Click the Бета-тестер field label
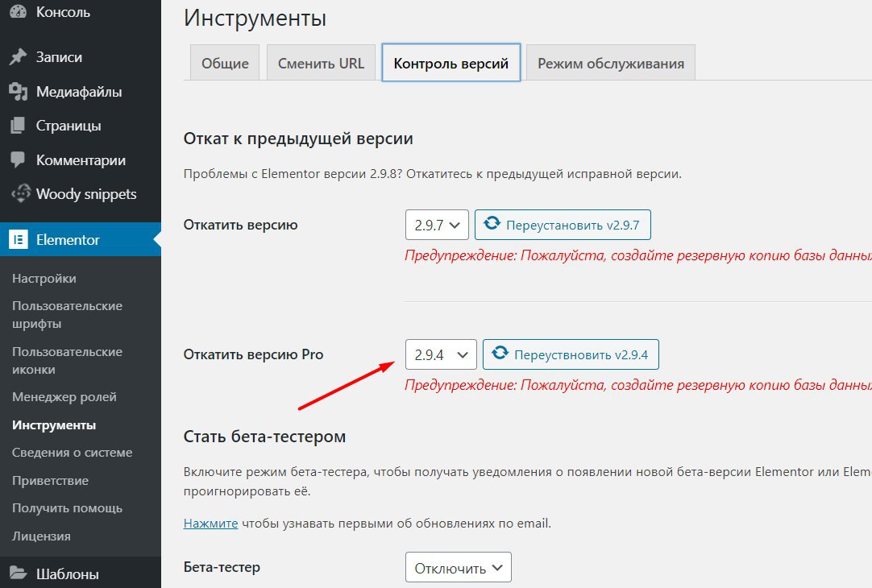The width and height of the screenshot is (872, 588). 222,567
